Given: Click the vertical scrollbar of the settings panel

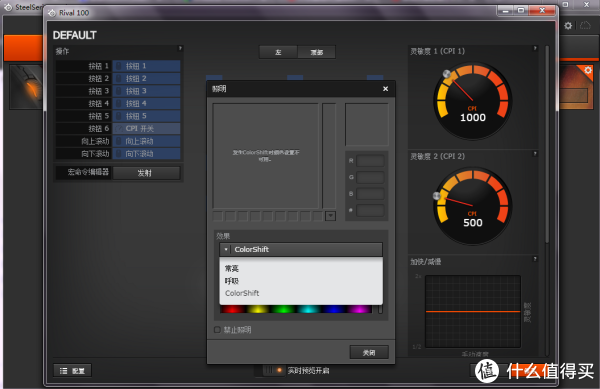Looking at the screenshot, I should [x=547, y=145].
